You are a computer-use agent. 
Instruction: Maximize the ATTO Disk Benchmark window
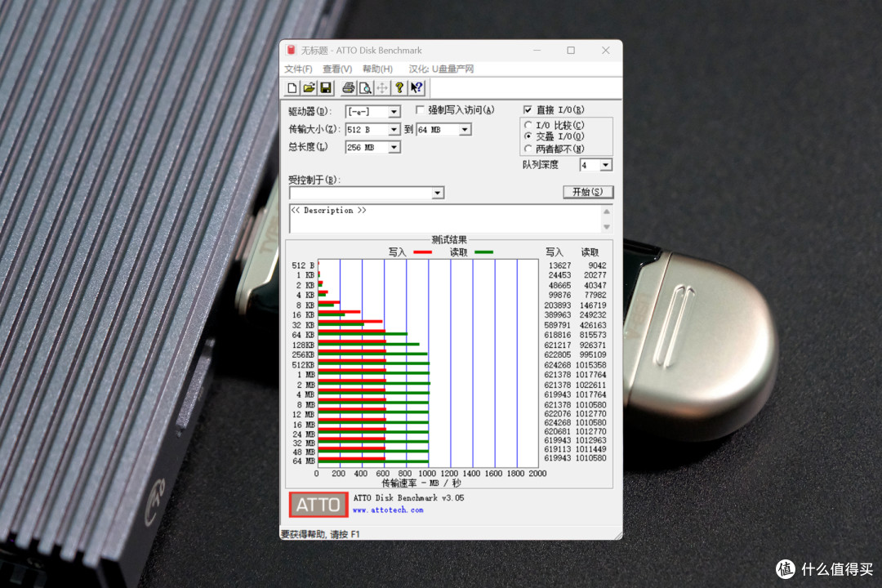point(571,51)
